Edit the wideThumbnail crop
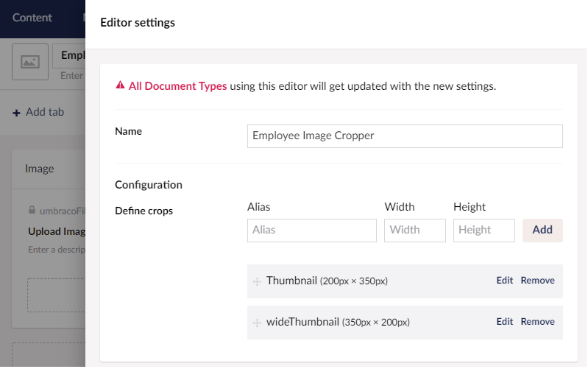Image resolution: width=588 pixels, height=369 pixels. click(x=504, y=322)
